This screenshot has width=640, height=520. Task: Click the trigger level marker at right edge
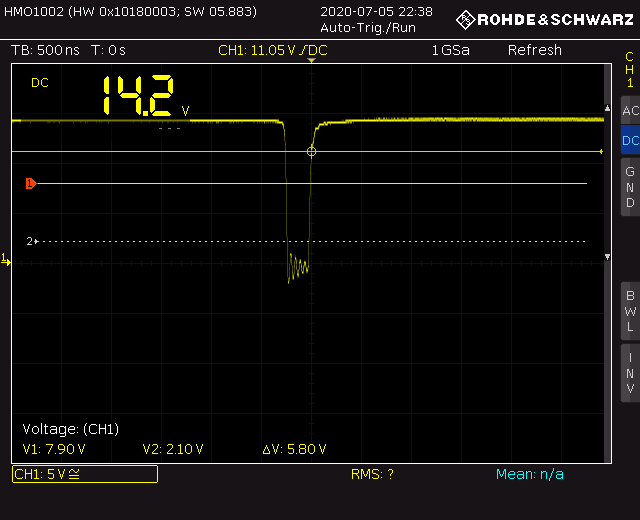(601, 152)
